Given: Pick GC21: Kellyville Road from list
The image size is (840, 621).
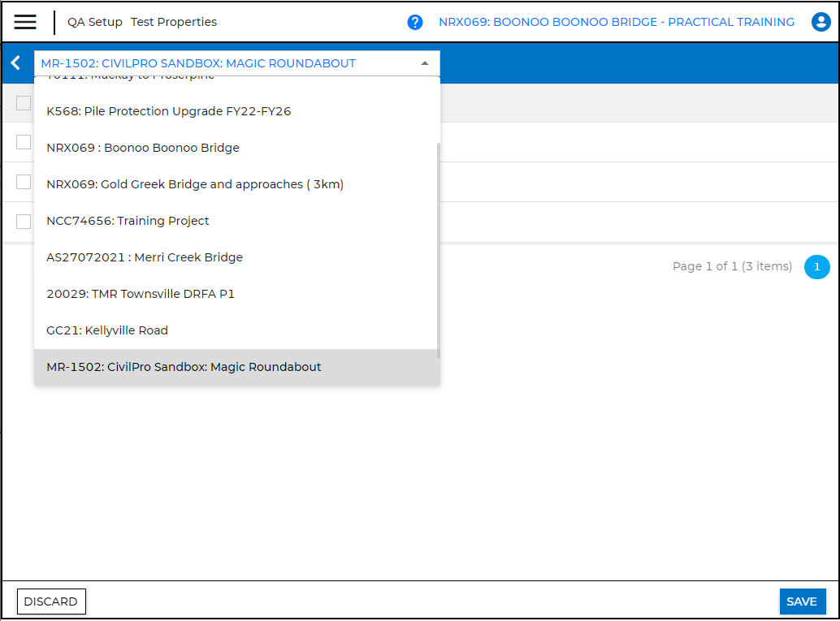Looking at the screenshot, I should (236, 330).
